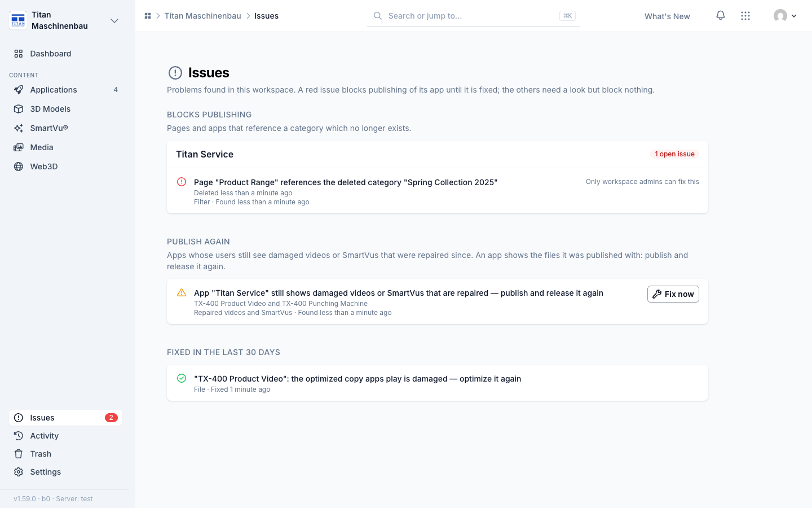Click the Issues heading alert icon

(x=175, y=73)
